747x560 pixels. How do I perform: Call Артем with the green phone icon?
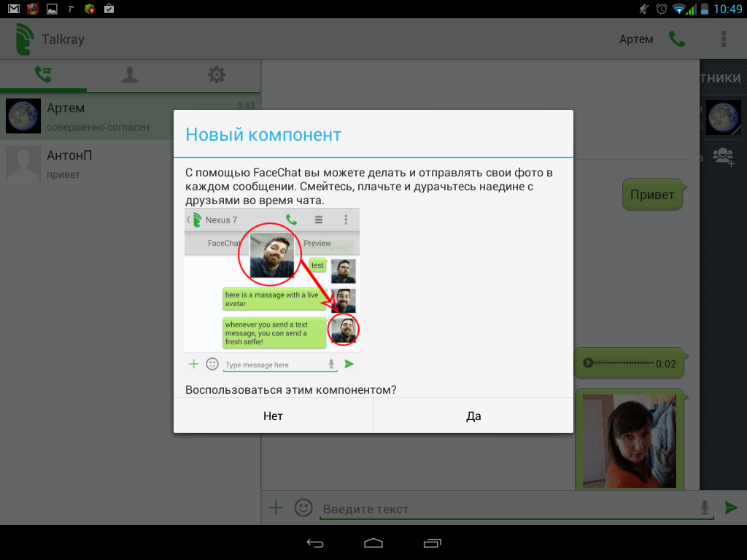click(x=677, y=39)
